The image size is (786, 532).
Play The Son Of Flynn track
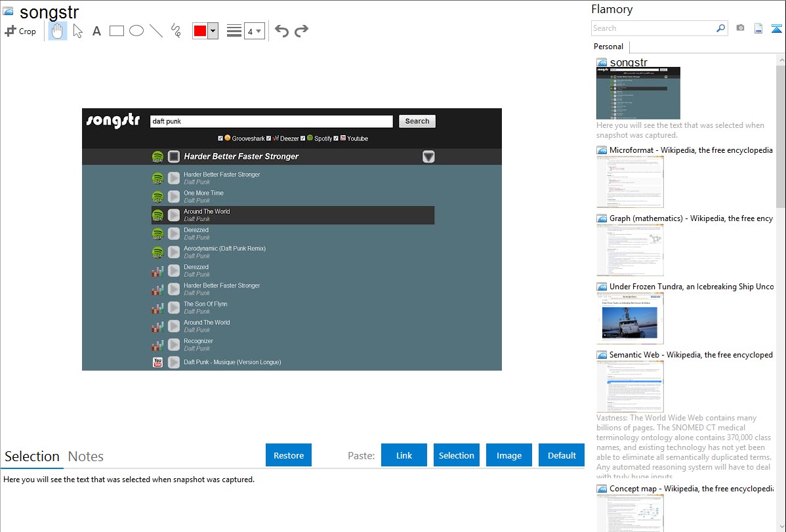click(174, 308)
